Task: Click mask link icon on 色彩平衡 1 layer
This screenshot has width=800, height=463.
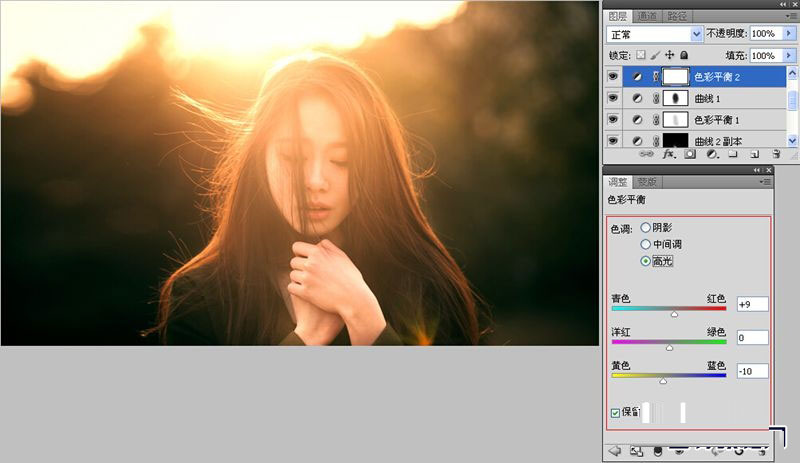Action: pos(656,119)
